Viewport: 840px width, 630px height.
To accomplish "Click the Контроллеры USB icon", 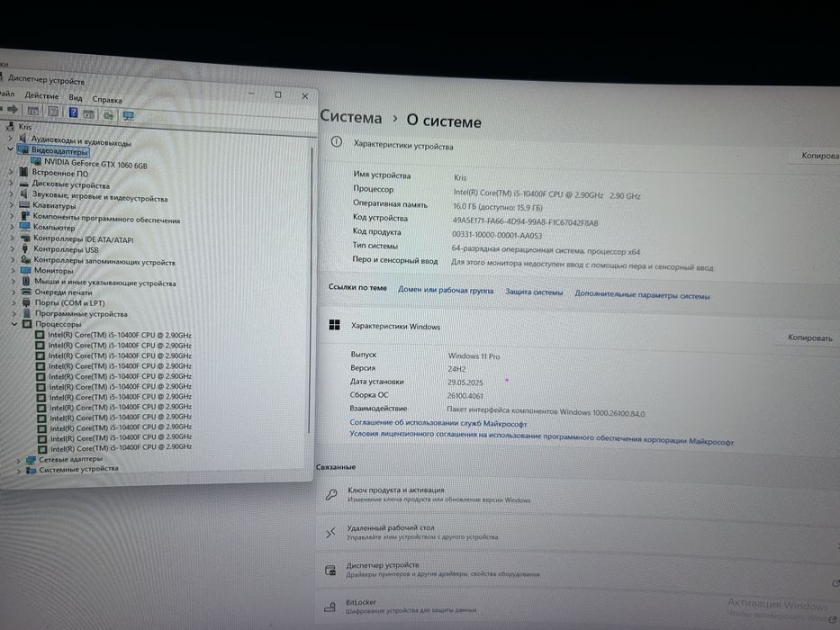I will (25, 248).
